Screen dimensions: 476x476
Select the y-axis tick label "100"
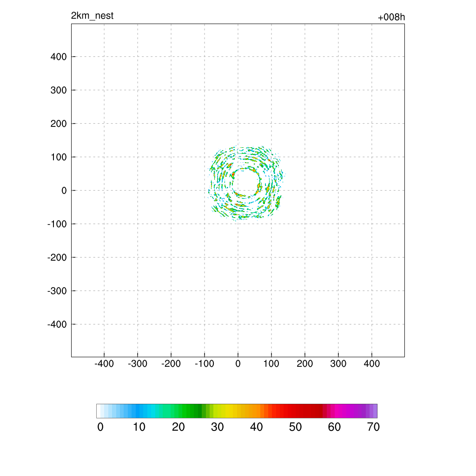tap(59, 157)
